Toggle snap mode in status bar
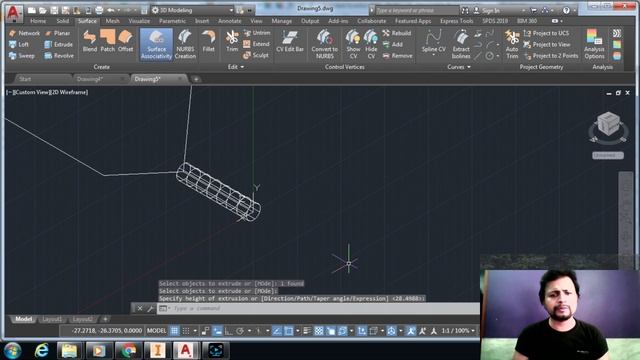This screenshot has height=360, width=640. (186, 331)
